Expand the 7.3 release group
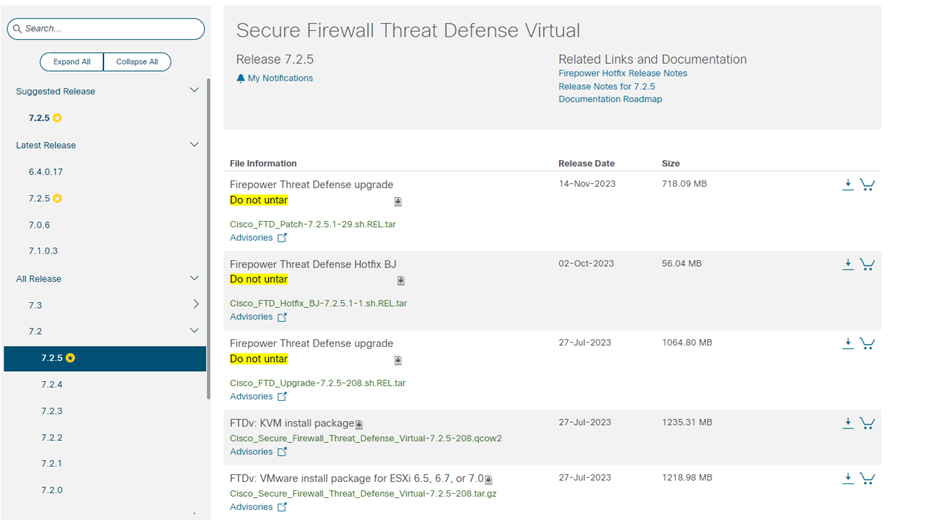 click(x=196, y=304)
